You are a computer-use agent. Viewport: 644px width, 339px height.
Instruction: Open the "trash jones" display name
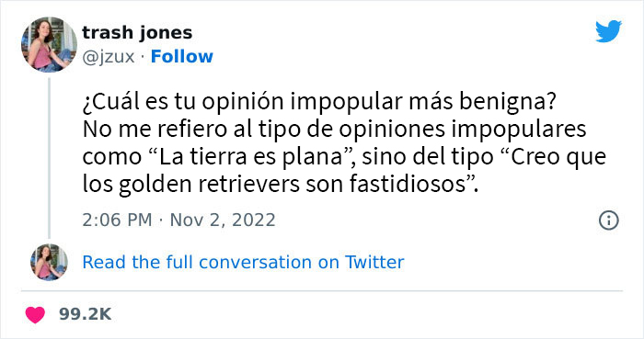click(x=137, y=33)
